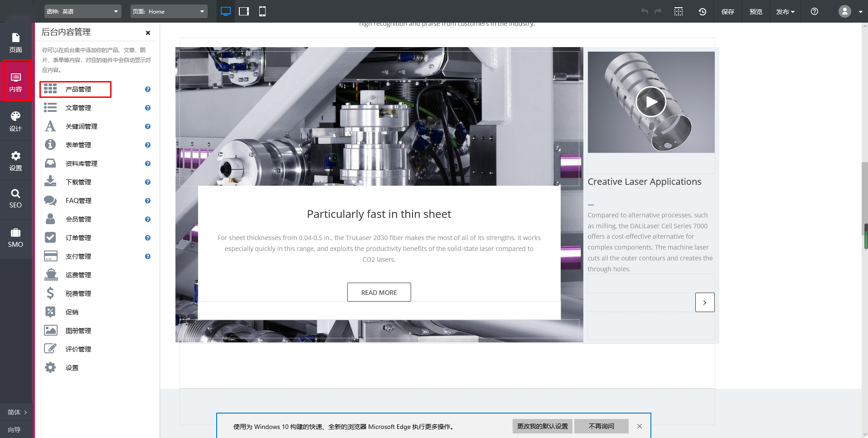Click the 保存 save button
The image size is (868, 438).
[x=727, y=12]
